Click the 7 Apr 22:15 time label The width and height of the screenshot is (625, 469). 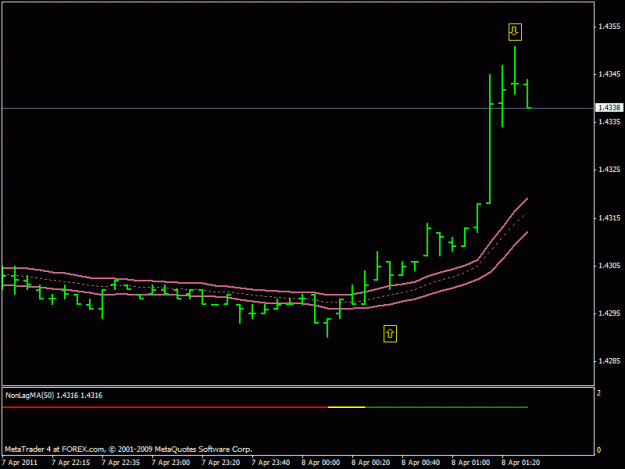tap(71, 463)
